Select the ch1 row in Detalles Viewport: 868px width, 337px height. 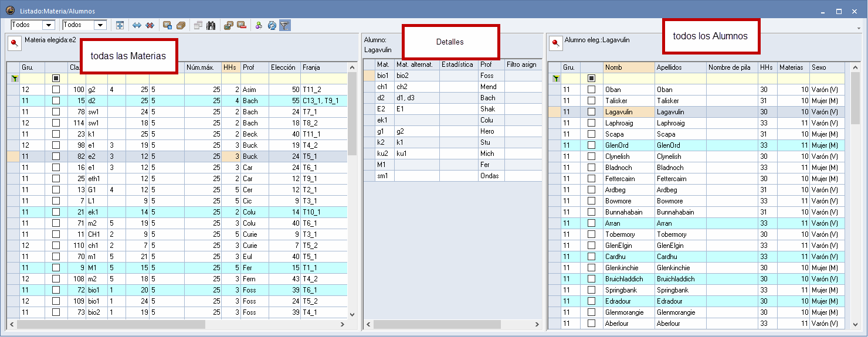[x=453, y=87]
